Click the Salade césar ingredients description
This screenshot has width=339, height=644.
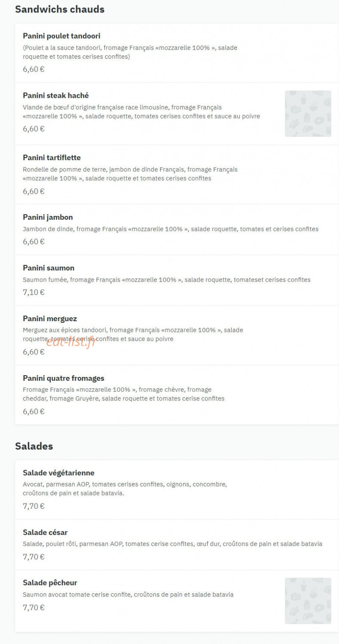click(x=172, y=544)
